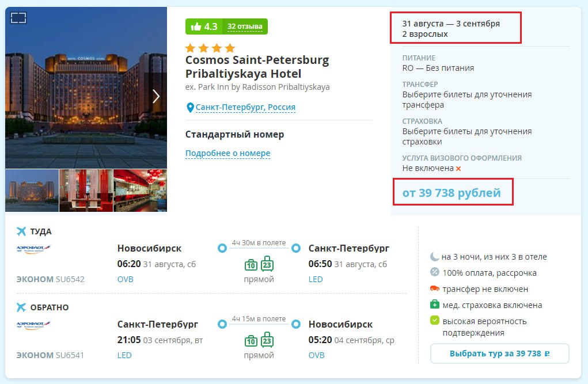
Task: Click 23 kg baggage icon, return flight
Action: pos(267,340)
